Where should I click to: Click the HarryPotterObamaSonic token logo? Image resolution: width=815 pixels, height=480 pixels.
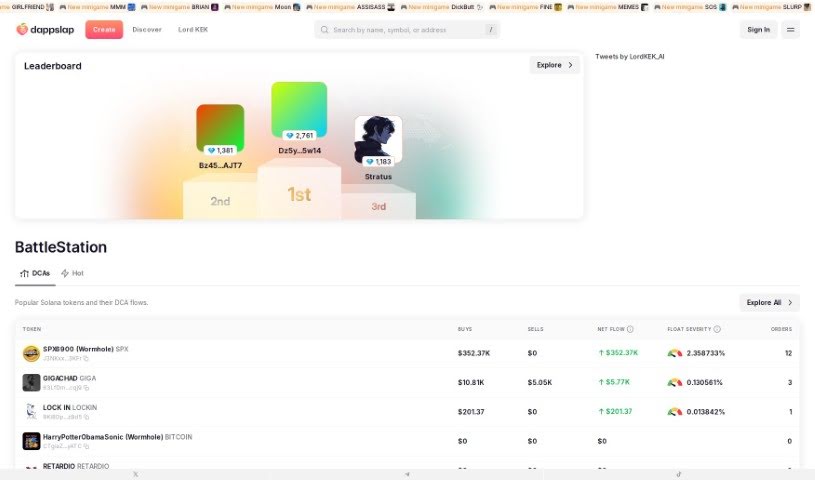(31, 440)
